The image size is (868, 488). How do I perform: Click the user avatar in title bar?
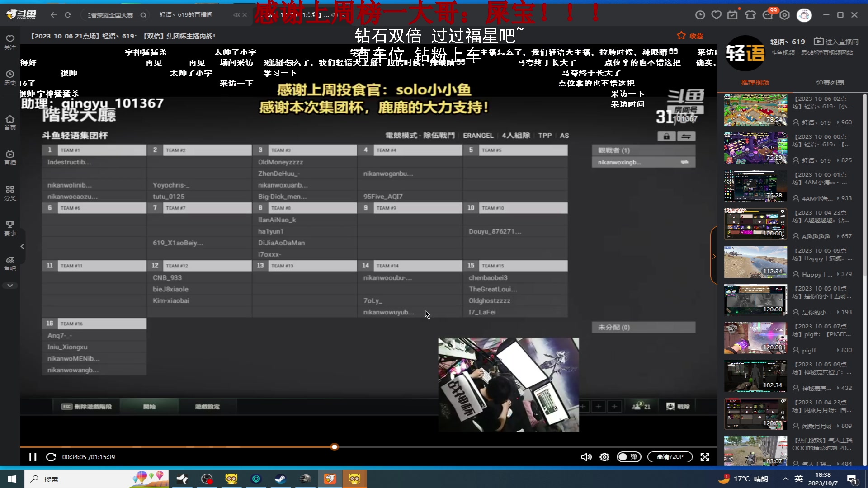pos(804,15)
